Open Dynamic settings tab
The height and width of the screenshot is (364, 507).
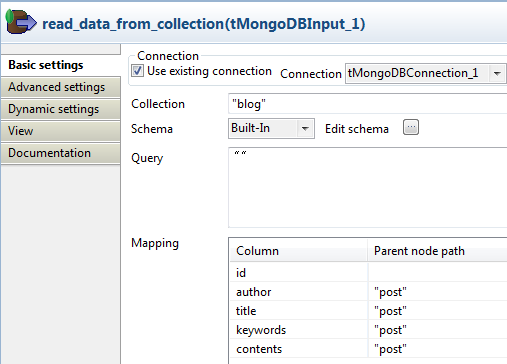[x=60, y=109]
